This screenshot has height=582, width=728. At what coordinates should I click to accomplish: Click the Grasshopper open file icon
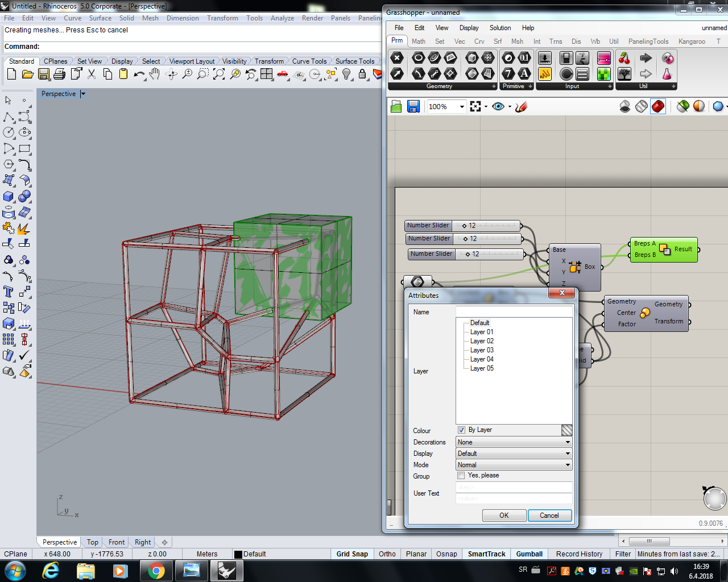(396, 106)
